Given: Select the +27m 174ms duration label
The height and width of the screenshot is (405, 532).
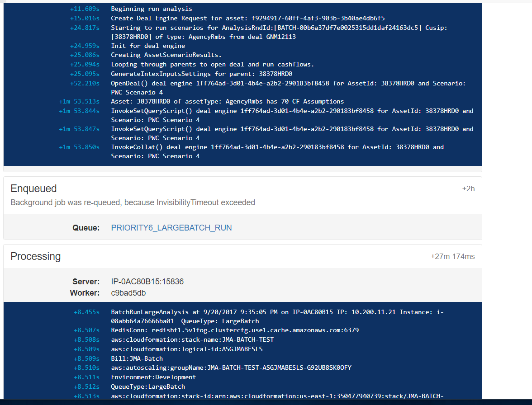Looking at the screenshot, I should click(x=452, y=256).
